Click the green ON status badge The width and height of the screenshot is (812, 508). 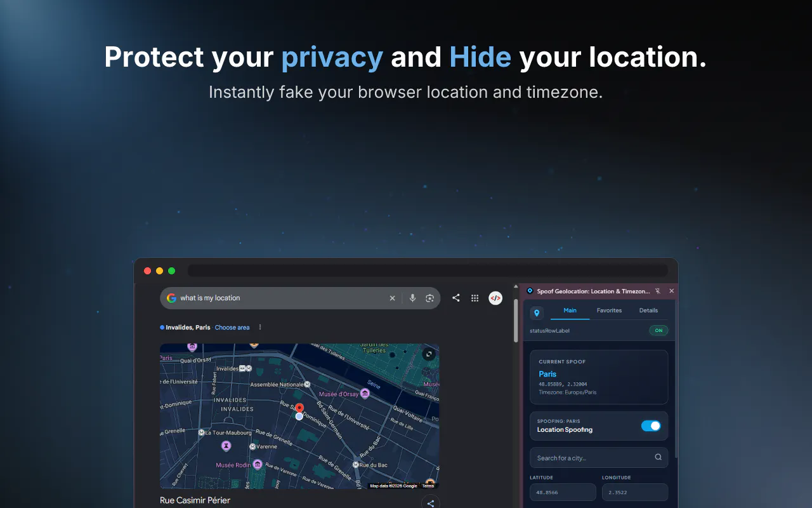pos(658,330)
